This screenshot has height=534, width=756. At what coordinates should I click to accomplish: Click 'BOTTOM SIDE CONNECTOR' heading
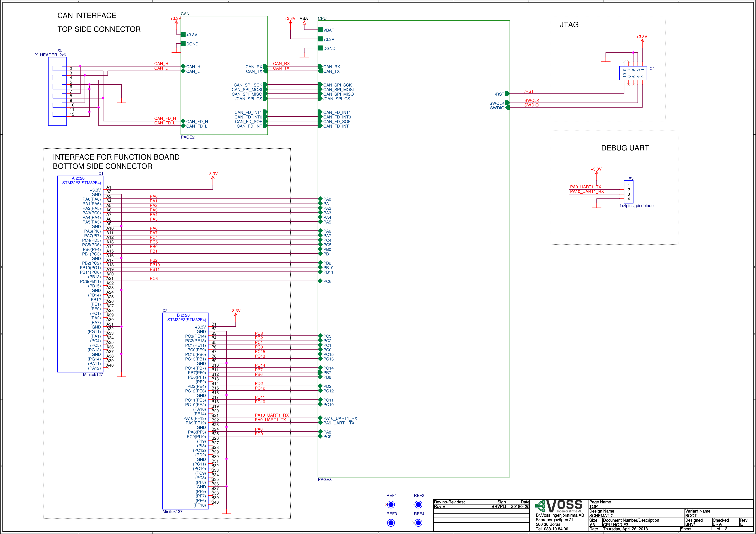click(x=102, y=166)
